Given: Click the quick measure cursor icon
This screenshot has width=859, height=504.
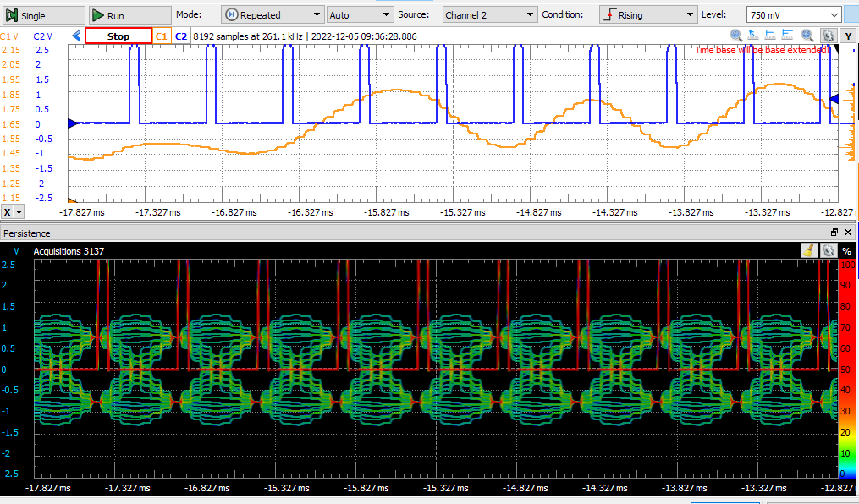Looking at the screenshot, I should click(x=753, y=36).
